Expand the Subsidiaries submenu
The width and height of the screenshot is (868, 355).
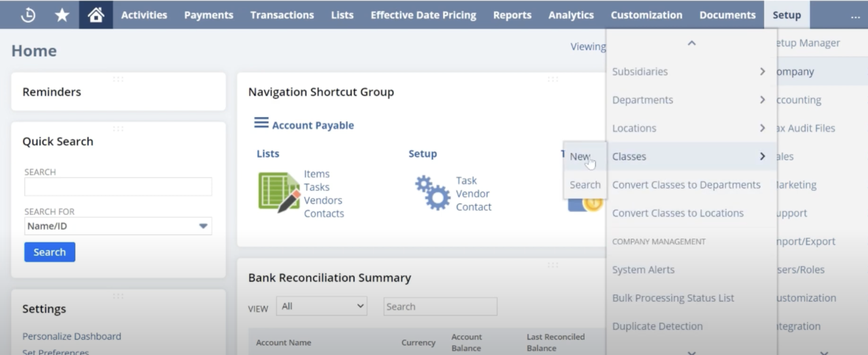[640, 71]
